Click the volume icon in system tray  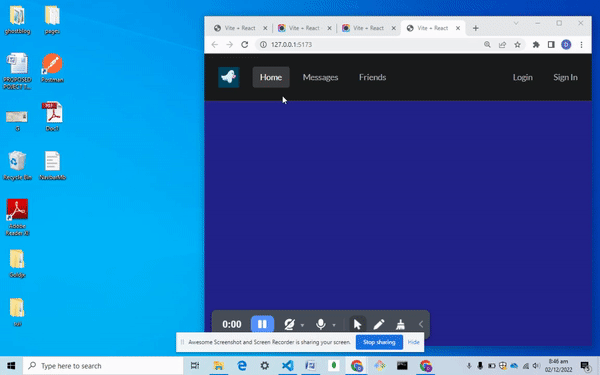(x=536, y=366)
